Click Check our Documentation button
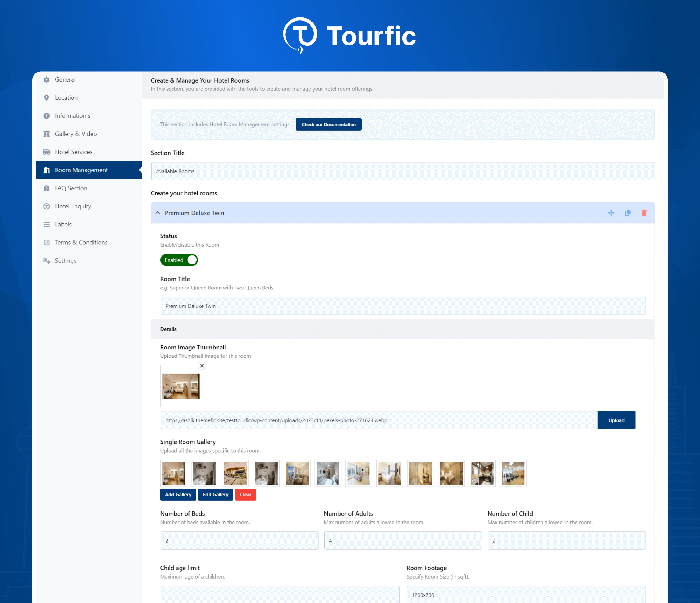Screen dimensions: 700x603 coord(328,124)
